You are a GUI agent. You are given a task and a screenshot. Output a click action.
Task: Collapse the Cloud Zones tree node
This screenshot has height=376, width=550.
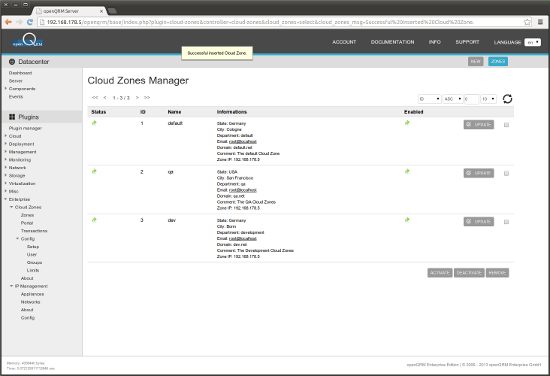[x=12, y=207]
